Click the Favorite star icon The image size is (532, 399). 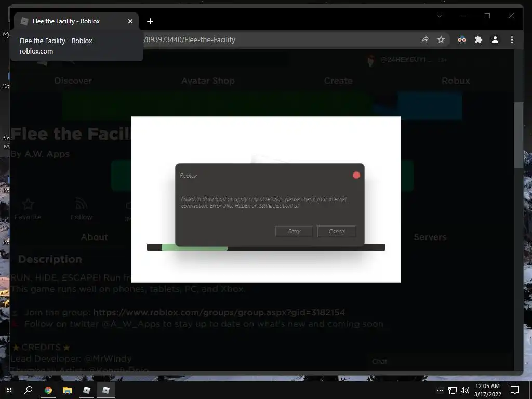pyautogui.click(x=28, y=205)
